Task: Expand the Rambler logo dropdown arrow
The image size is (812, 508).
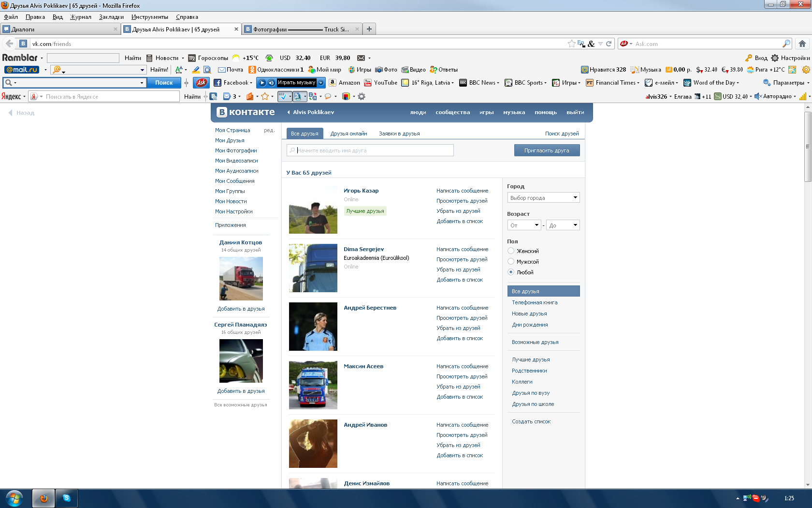Action: 42,58
